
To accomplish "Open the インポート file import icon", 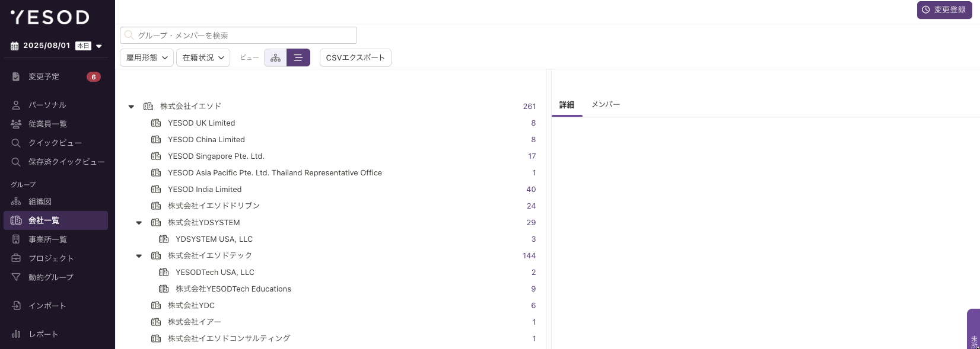I will click(x=16, y=306).
